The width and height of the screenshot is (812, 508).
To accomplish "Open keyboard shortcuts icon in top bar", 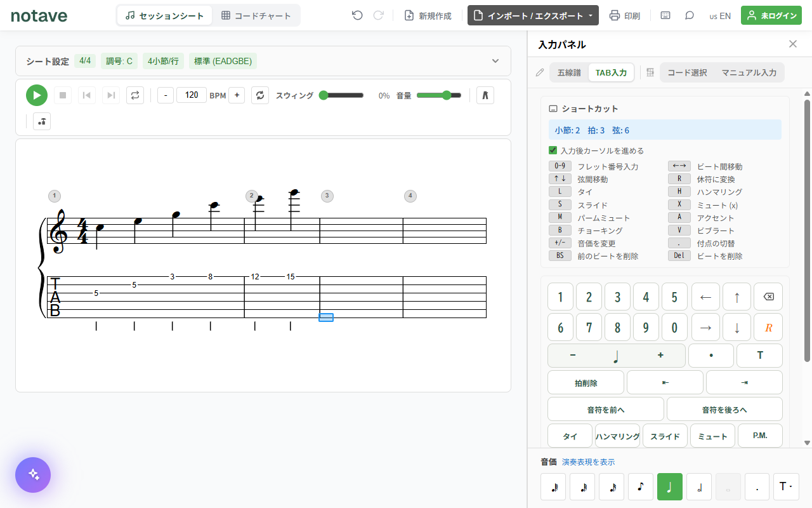I will [665, 15].
